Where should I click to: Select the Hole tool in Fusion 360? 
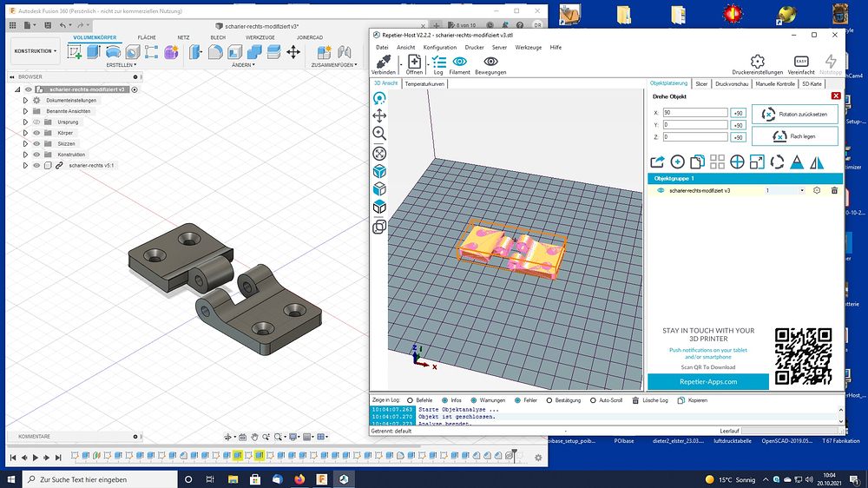point(132,52)
